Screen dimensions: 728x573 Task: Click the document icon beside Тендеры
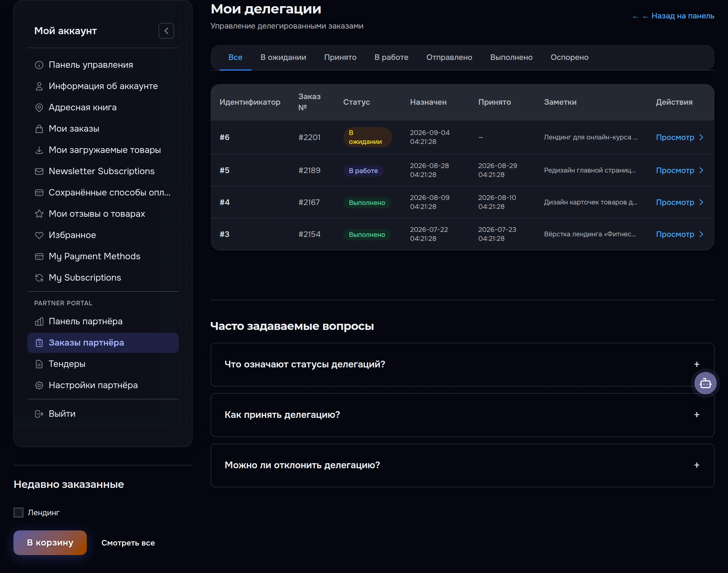click(x=39, y=364)
